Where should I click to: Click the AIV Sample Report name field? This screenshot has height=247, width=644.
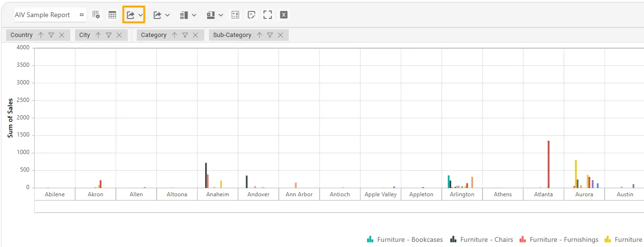[50, 15]
